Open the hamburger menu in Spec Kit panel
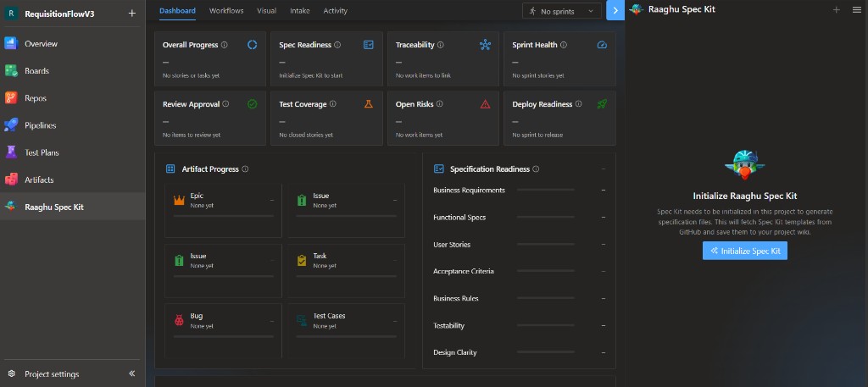Image resolution: width=868 pixels, height=387 pixels. 857,9
